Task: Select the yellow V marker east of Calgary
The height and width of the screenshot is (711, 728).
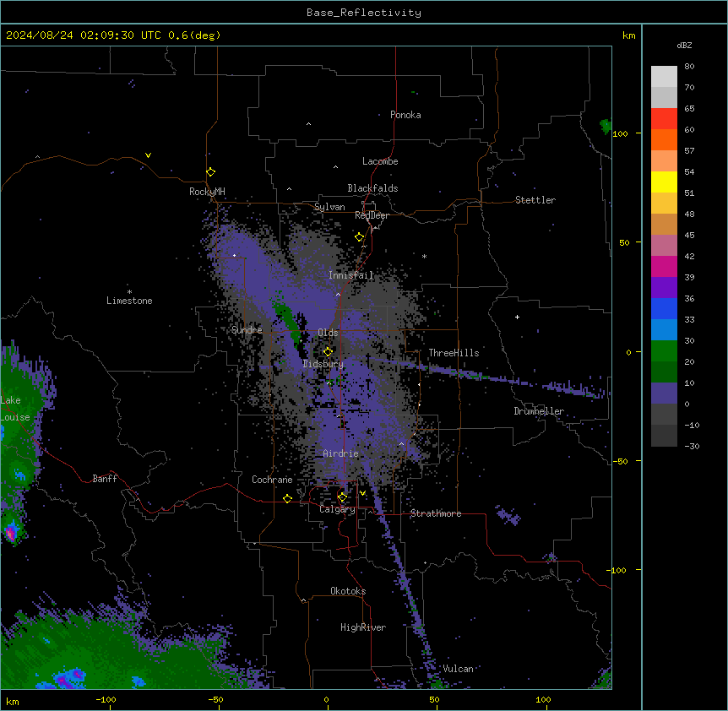Action: tap(362, 493)
